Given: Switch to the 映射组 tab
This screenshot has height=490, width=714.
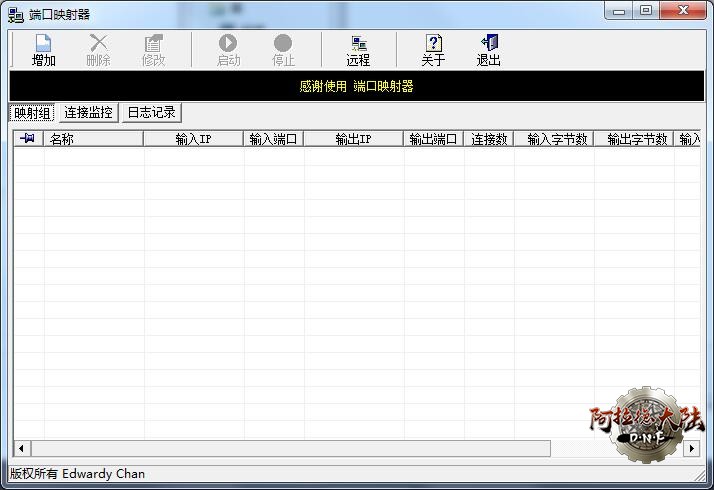Looking at the screenshot, I should [32, 113].
